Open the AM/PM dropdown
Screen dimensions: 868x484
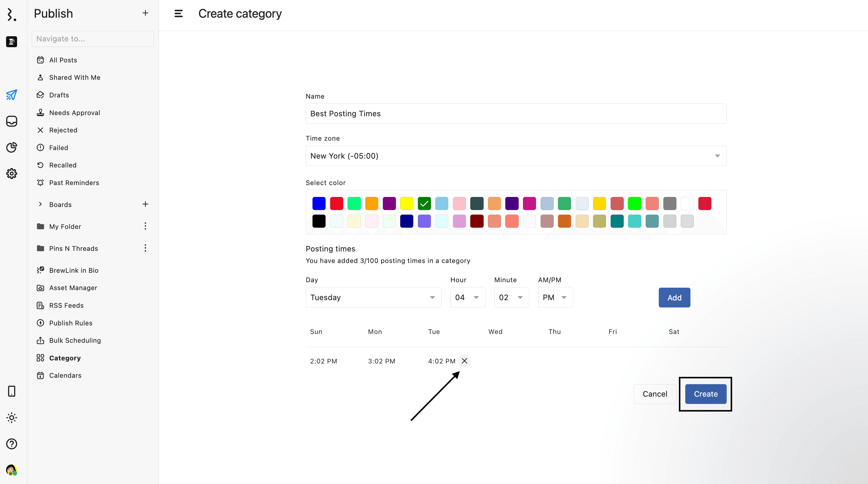point(555,297)
